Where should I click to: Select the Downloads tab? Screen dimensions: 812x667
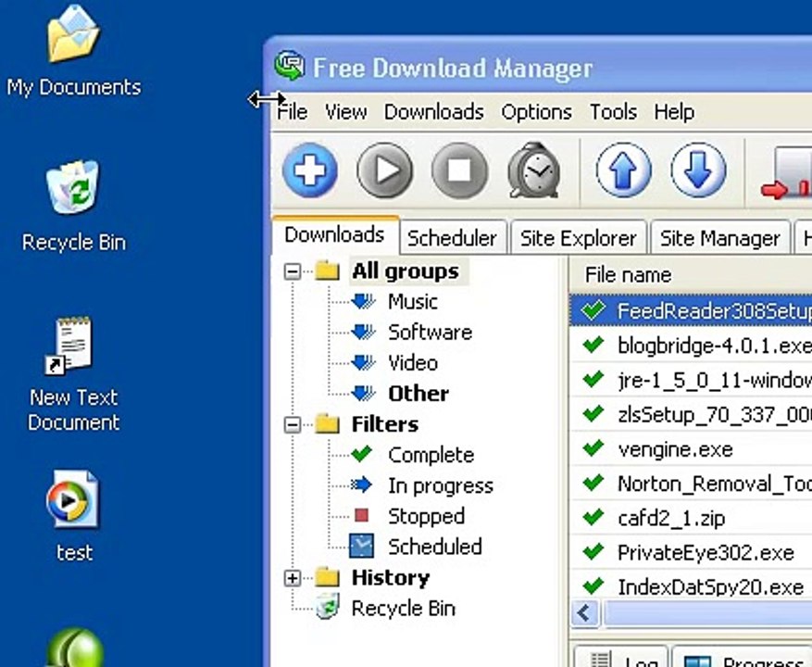(334, 234)
